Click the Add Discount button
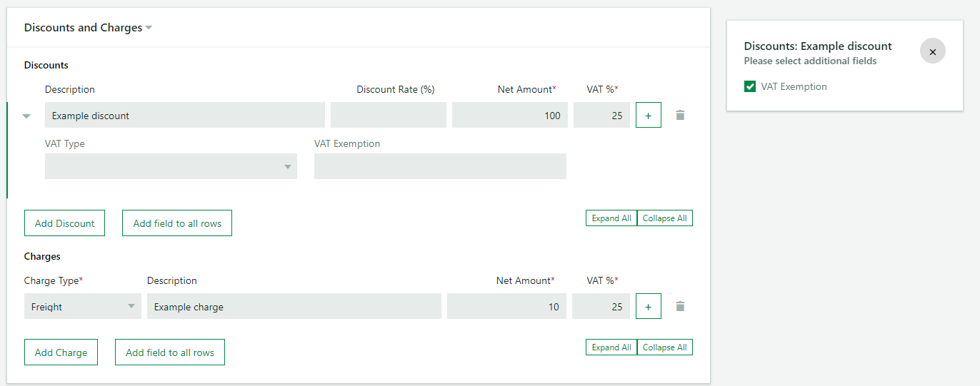Screen dimensions: 980x386 pyautogui.click(x=64, y=223)
